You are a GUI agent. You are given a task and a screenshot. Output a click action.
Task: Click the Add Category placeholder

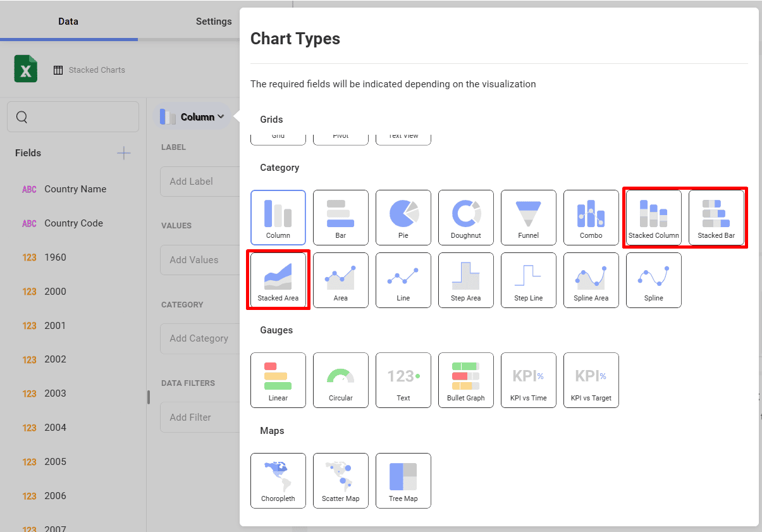coord(200,338)
